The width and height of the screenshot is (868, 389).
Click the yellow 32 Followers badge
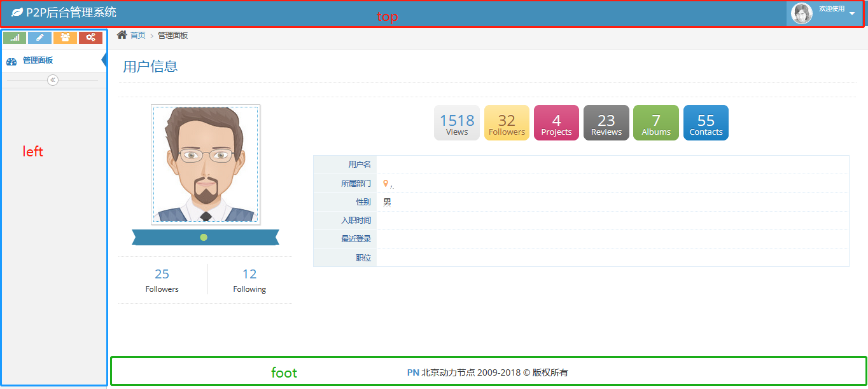[507, 123]
